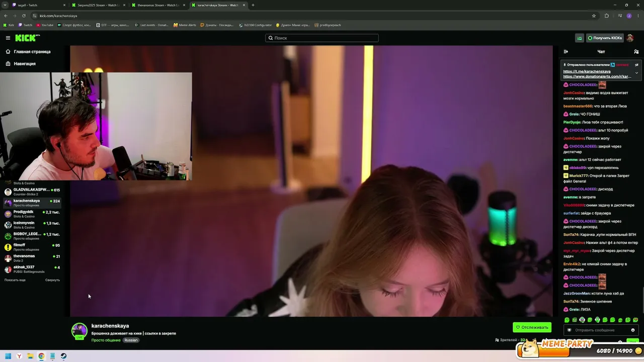Hide the pinned message in chat
The width and height of the screenshot is (644, 362).
(x=636, y=65)
